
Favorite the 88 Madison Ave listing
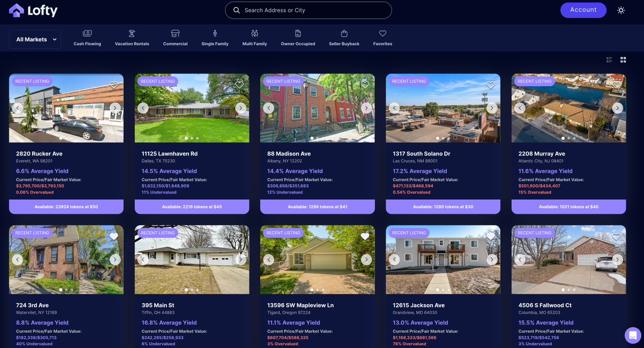tap(365, 85)
